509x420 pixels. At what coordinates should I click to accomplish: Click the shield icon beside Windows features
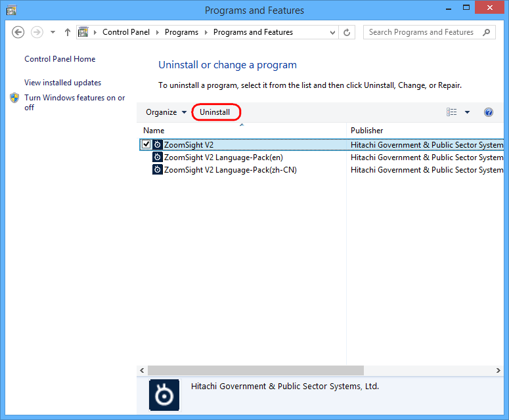coord(14,98)
